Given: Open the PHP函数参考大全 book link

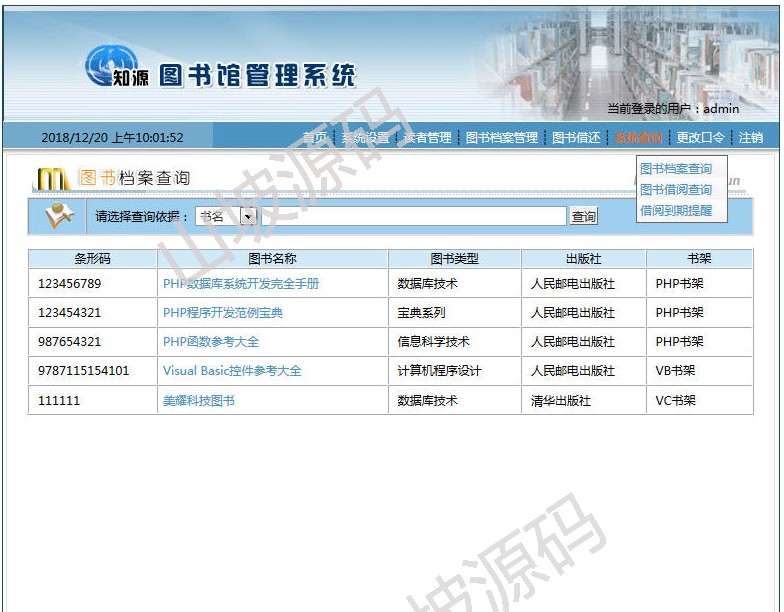Looking at the screenshot, I should click(211, 342).
